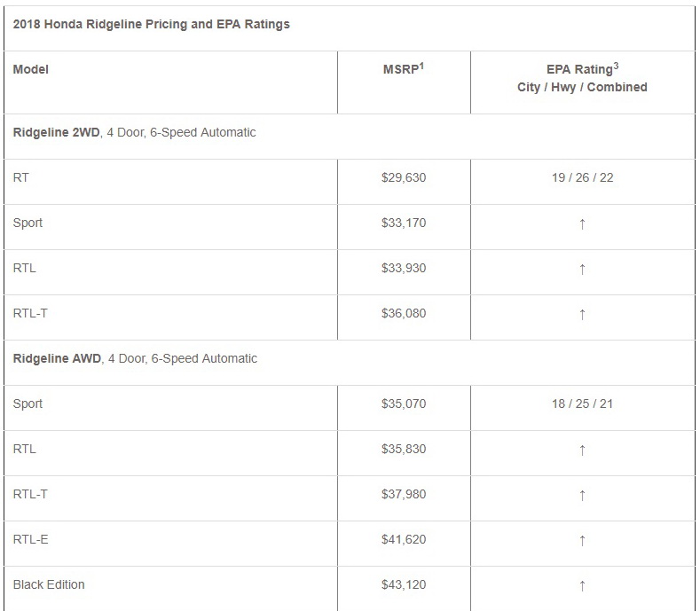Click the Model column header
The height and width of the screenshot is (611, 700).
point(31,69)
